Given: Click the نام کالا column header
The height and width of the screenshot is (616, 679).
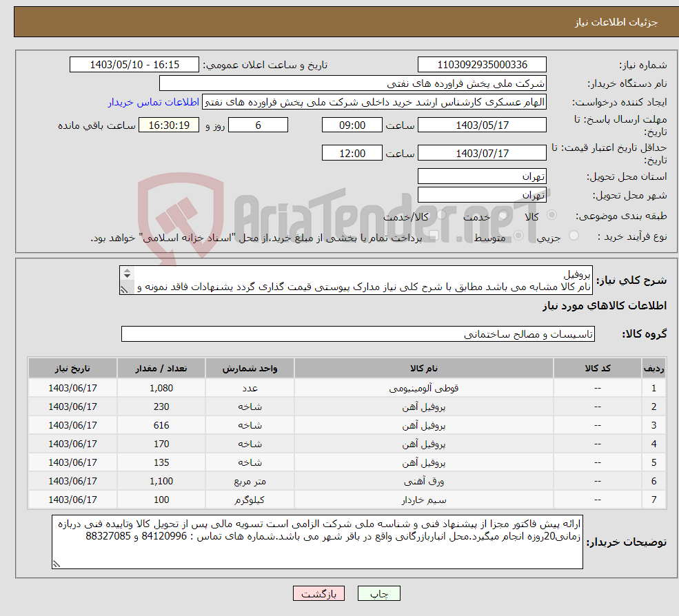Looking at the screenshot, I should [423, 369].
